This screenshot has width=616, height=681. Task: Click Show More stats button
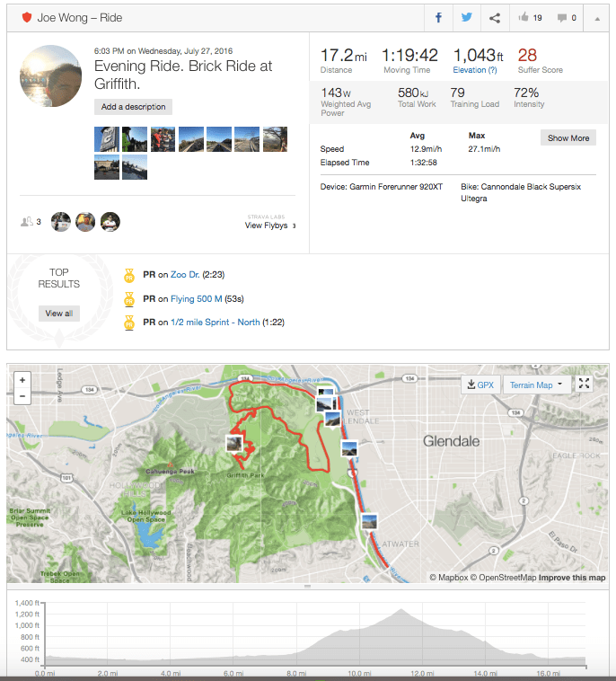(x=568, y=137)
